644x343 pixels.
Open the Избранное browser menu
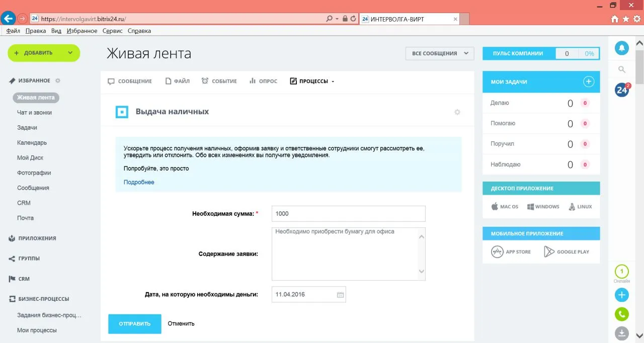coord(82,31)
